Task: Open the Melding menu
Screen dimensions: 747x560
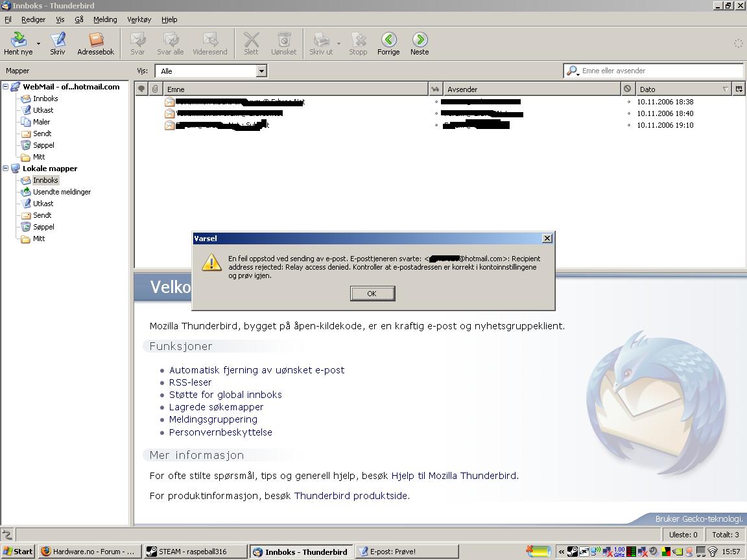Action: (x=105, y=19)
